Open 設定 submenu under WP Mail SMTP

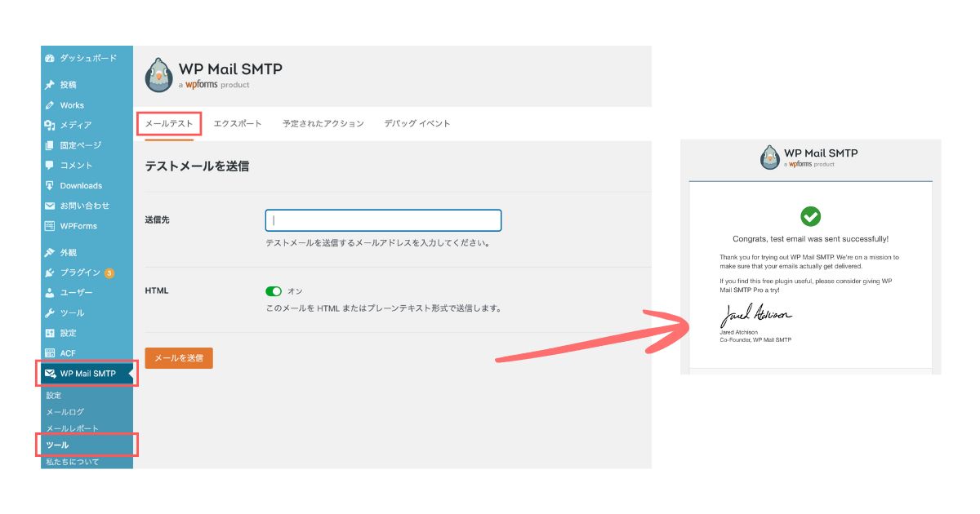pyautogui.click(x=54, y=396)
